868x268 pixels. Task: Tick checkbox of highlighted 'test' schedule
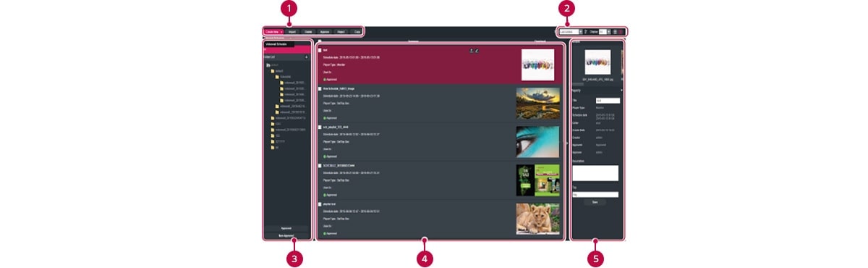[320, 50]
